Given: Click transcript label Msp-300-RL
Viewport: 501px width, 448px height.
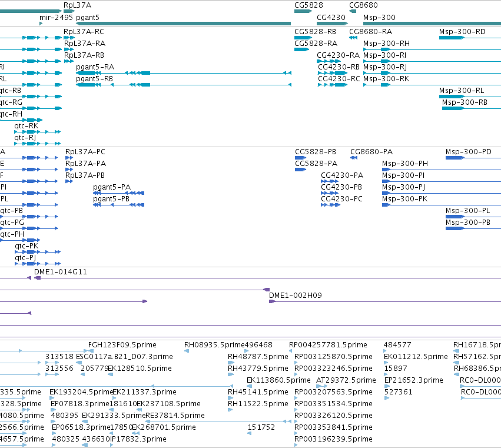Looking at the screenshot, I should [x=462, y=91].
